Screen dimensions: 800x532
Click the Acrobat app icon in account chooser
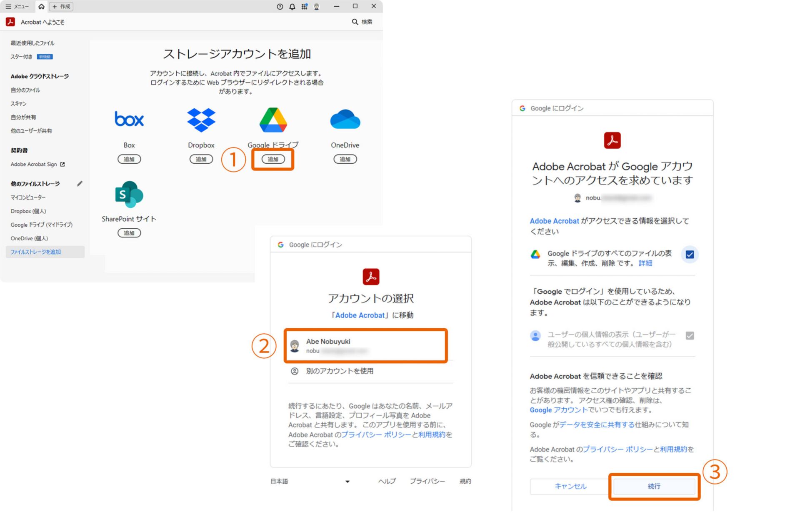point(371,277)
